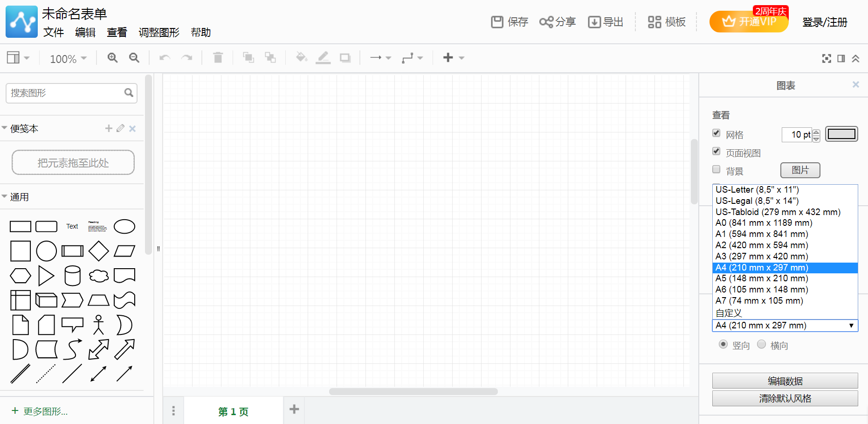Click the 清除默认风格 button

785,398
